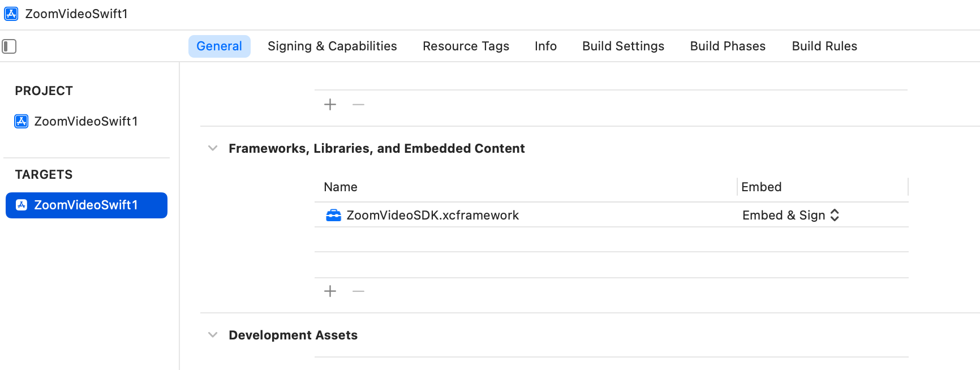The width and height of the screenshot is (980, 370).
Task: Open the Info tab
Action: (545, 46)
